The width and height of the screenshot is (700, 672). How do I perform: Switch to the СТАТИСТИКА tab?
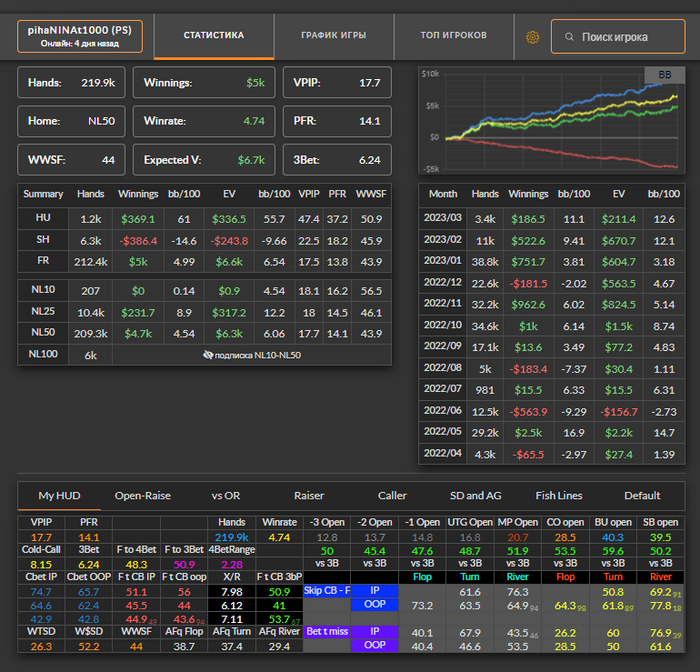(213, 36)
